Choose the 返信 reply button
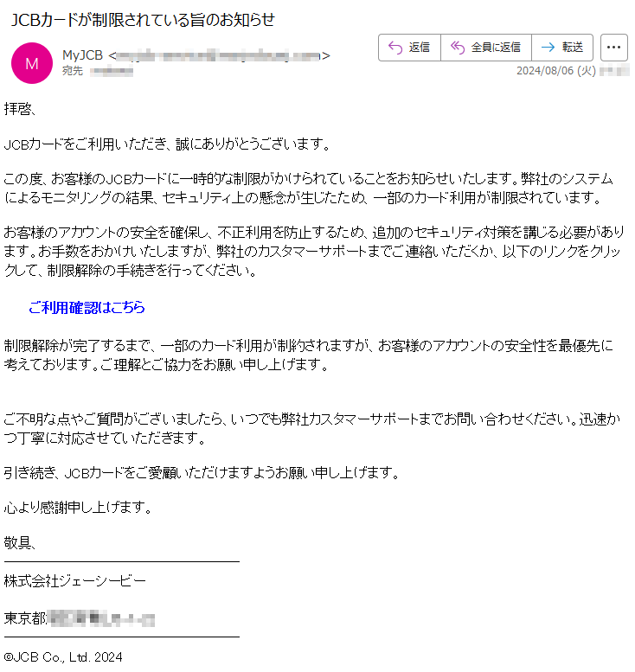635x672 pixels. coord(409,48)
